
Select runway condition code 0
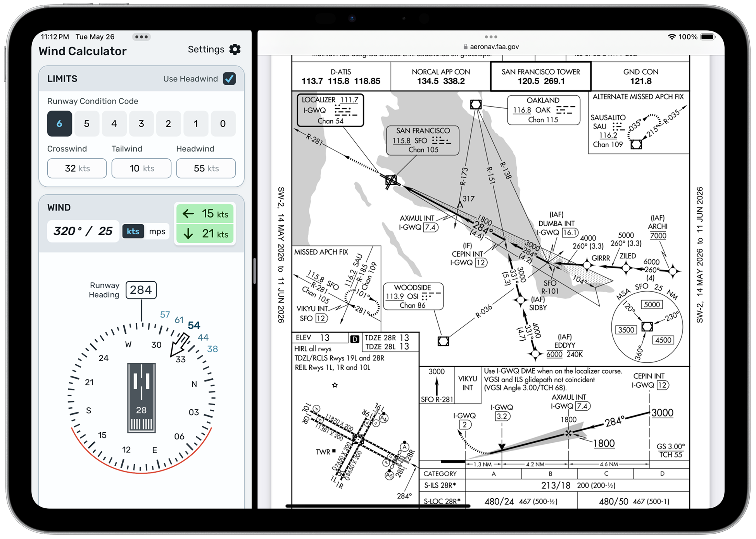tap(223, 124)
